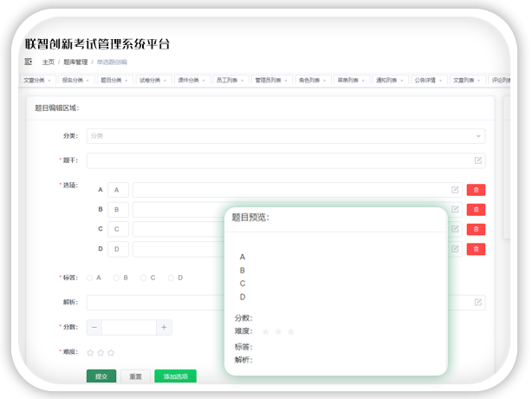Viewport: 532px width, 399px height.
Task: Click the 题干 text input field
Action: coord(279,160)
